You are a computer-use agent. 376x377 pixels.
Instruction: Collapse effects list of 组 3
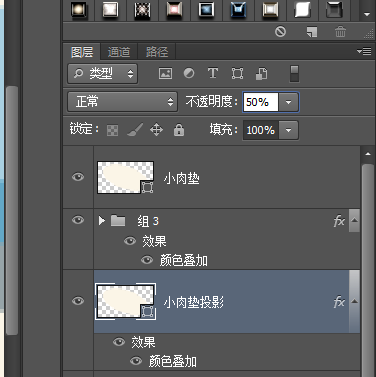[354, 220]
